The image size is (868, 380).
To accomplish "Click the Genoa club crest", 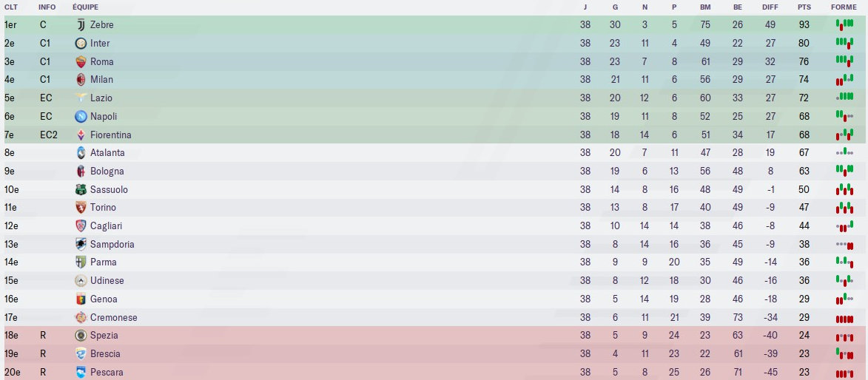I will tap(81, 299).
